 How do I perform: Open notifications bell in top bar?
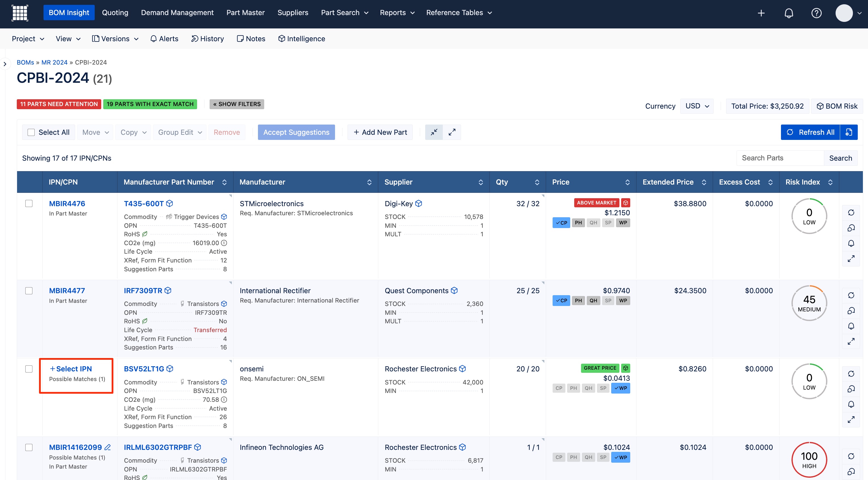tap(789, 13)
